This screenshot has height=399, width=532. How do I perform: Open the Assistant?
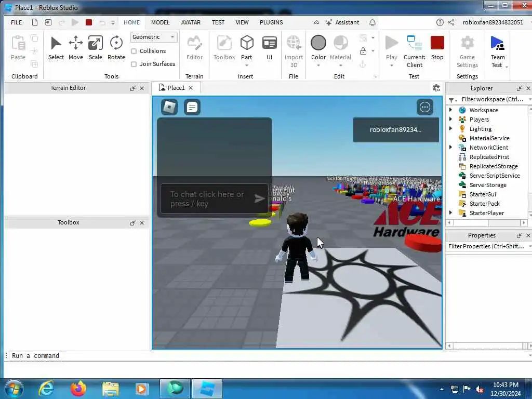(x=342, y=22)
